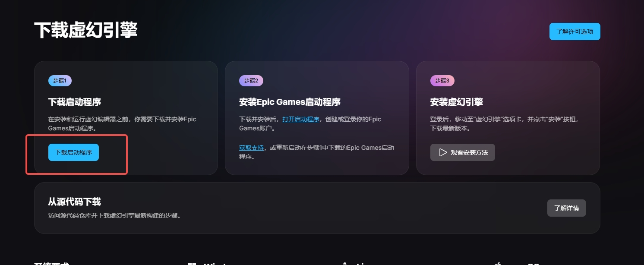Open the 打开启动程序 link
The height and width of the screenshot is (265, 644).
coord(301,119)
